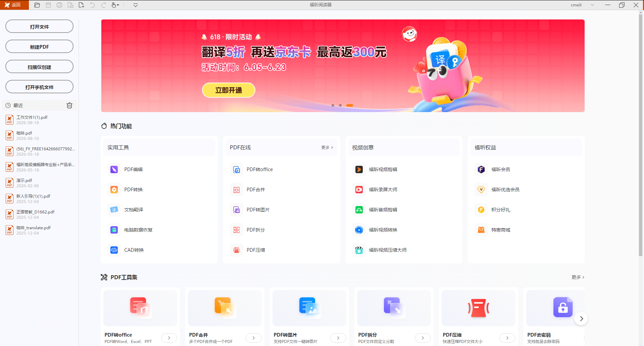Clear recent list with trash icon
The height and width of the screenshot is (346, 644).
pyautogui.click(x=69, y=105)
